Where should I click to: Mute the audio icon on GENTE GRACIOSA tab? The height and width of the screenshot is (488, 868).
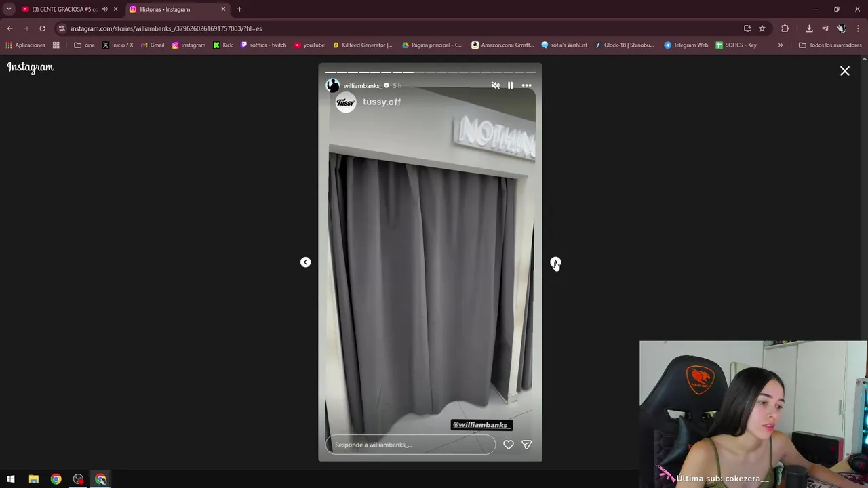point(104,9)
